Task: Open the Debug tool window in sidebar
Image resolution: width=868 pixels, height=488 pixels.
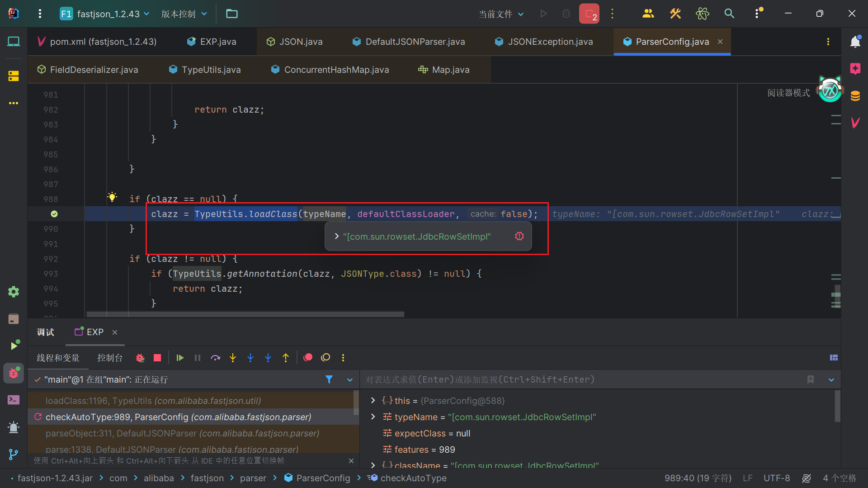Action: tap(14, 373)
